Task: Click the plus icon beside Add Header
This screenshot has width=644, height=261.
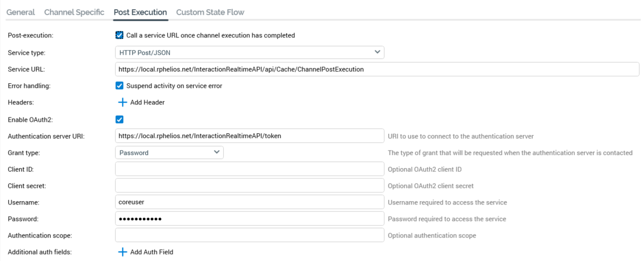Action: click(x=122, y=102)
